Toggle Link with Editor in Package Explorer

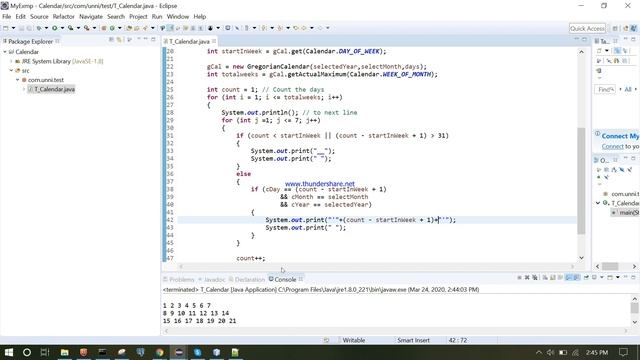(x=119, y=40)
